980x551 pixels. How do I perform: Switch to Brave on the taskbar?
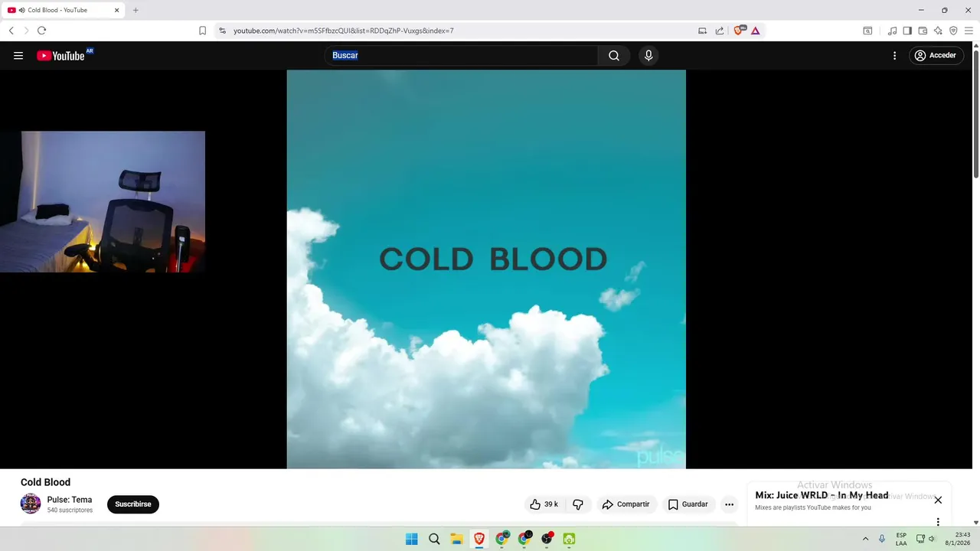(x=479, y=539)
